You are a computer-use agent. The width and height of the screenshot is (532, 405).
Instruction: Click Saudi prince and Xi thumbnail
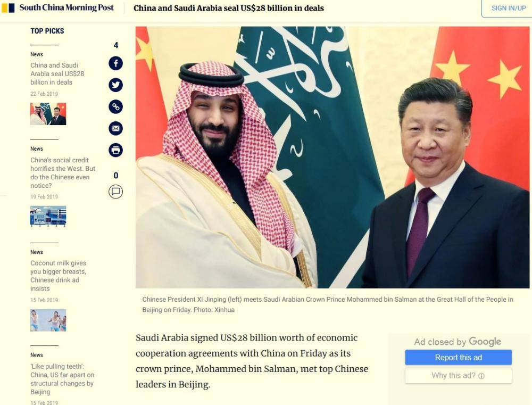pyautogui.click(x=48, y=114)
